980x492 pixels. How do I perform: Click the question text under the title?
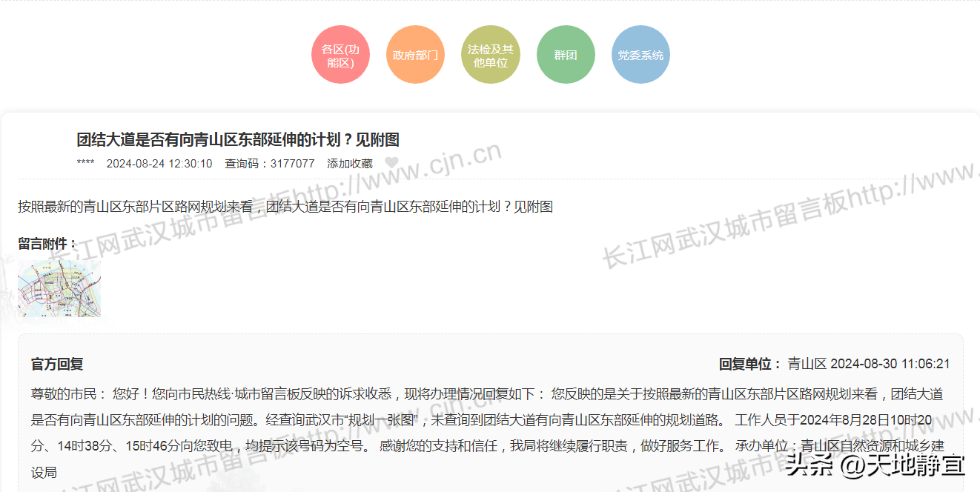(x=285, y=207)
